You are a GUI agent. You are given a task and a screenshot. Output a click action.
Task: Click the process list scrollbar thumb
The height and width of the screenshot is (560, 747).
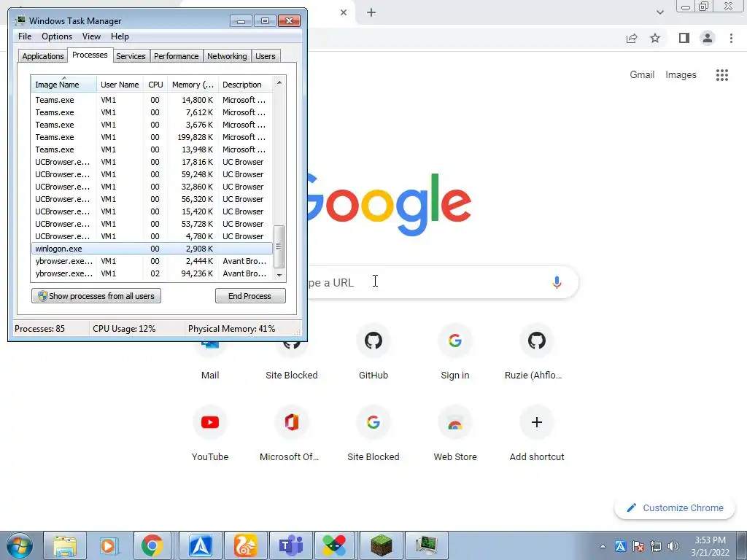pyautogui.click(x=279, y=246)
